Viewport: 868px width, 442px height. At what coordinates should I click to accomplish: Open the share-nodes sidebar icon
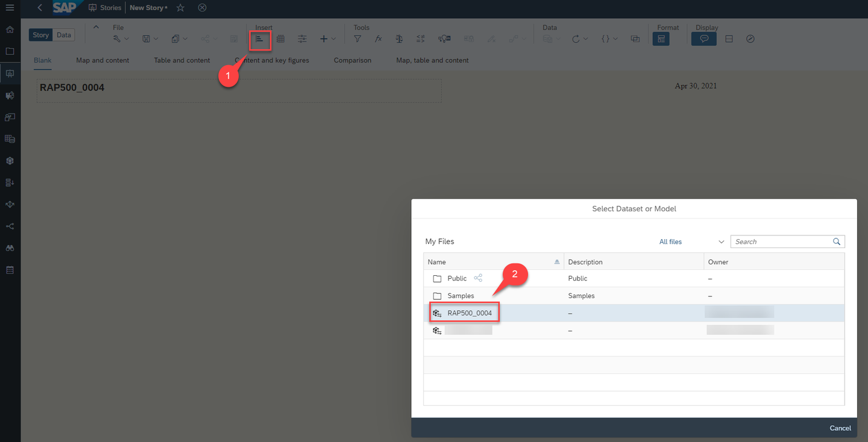pyautogui.click(x=10, y=226)
